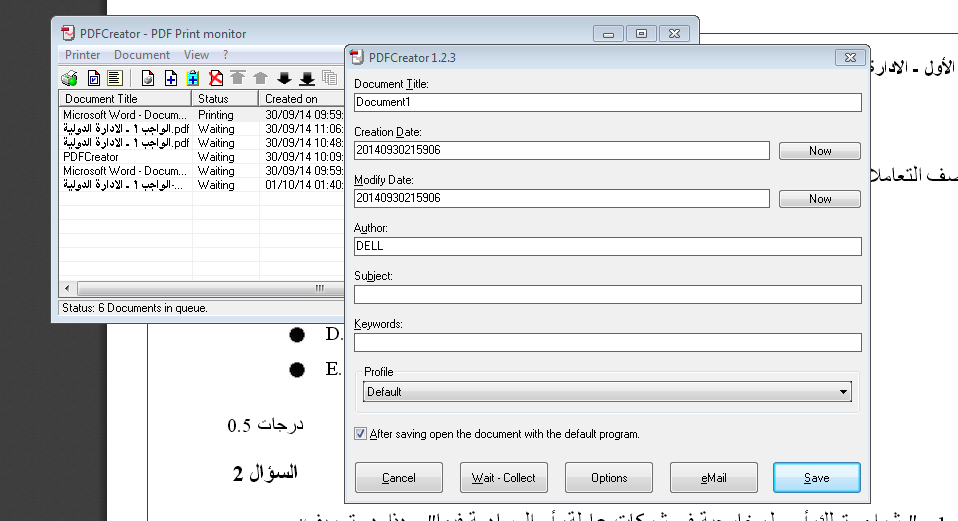The image size is (958, 521).
Task: Click the greyed move up arrow icon
Action: coord(260,78)
